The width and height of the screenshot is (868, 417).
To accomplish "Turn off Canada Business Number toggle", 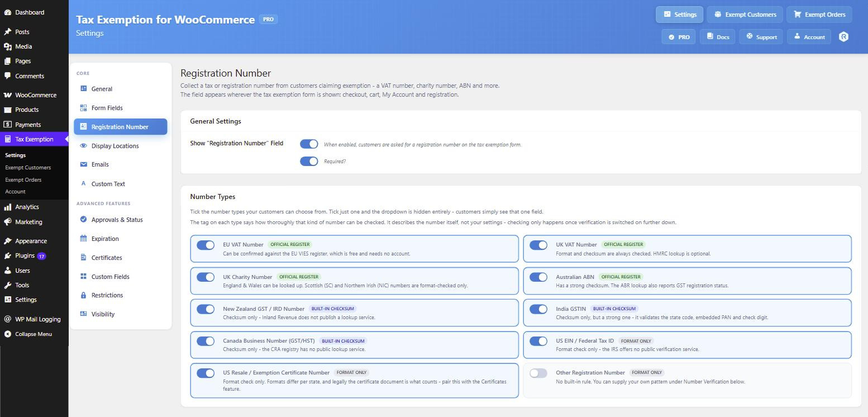I will coord(206,341).
